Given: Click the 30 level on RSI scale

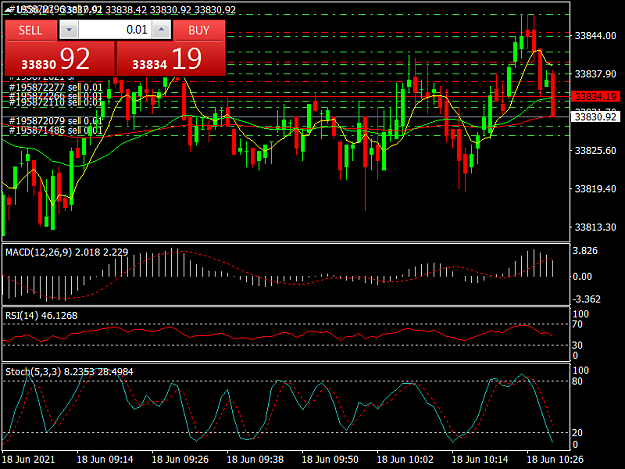Looking at the screenshot, I should coord(578,345).
